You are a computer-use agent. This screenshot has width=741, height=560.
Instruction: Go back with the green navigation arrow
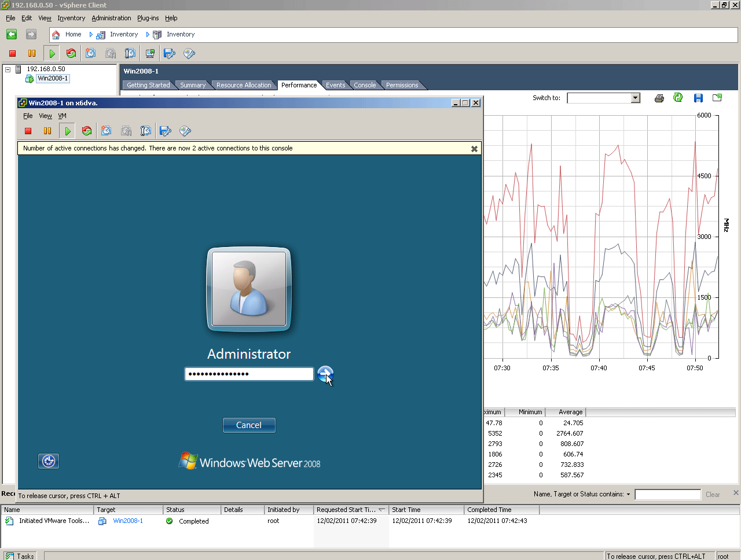pos(12,35)
